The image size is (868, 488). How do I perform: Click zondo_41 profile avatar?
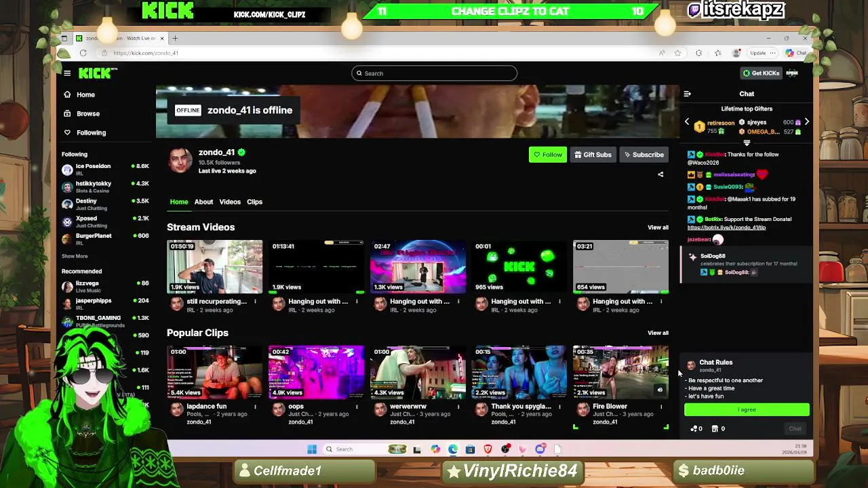(x=180, y=161)
